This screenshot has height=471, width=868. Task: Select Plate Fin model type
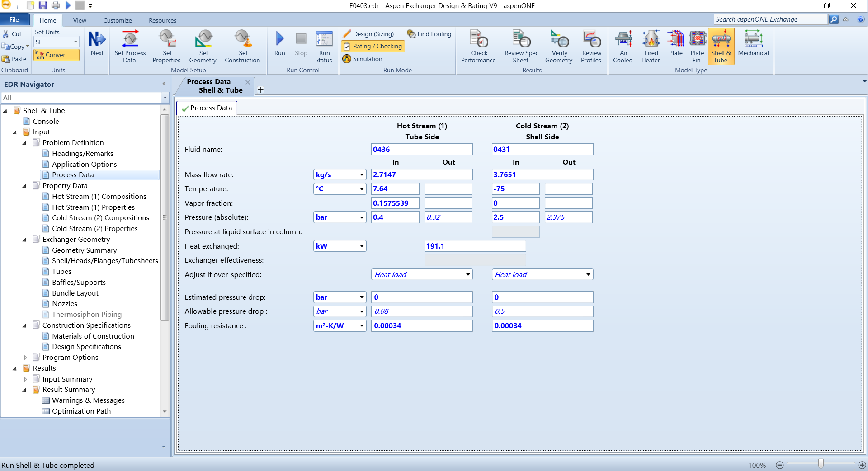pyautogui.click(x=697, y=47)
